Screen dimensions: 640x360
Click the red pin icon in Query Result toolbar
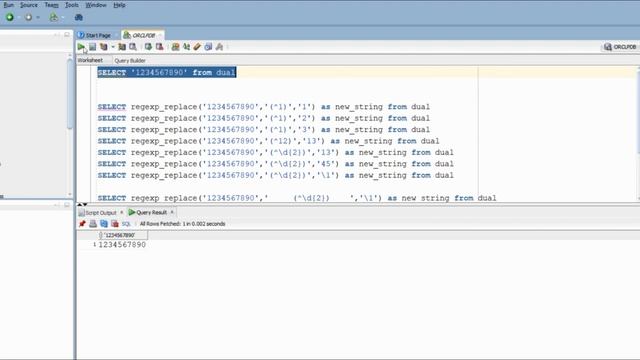[82, 224]
